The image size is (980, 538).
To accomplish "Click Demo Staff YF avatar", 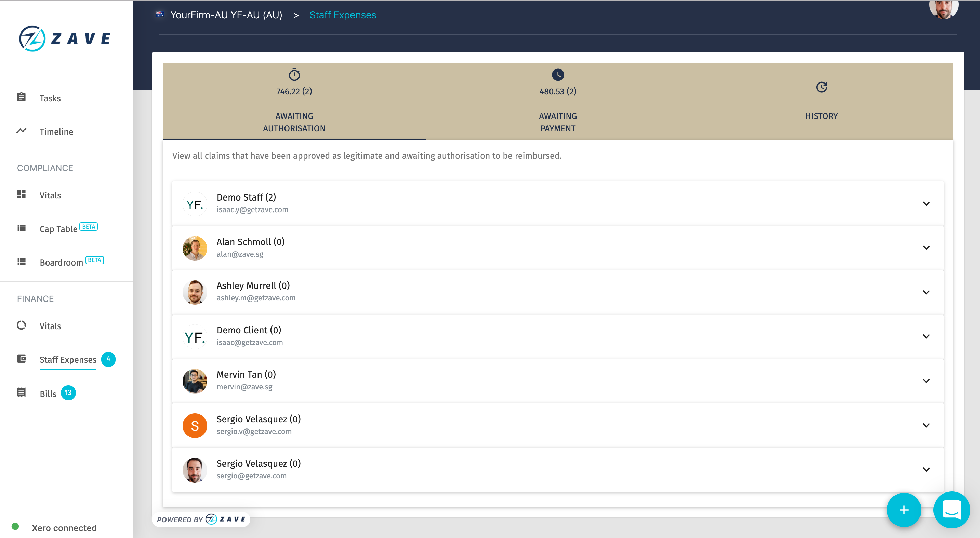I will coord(195,204).
